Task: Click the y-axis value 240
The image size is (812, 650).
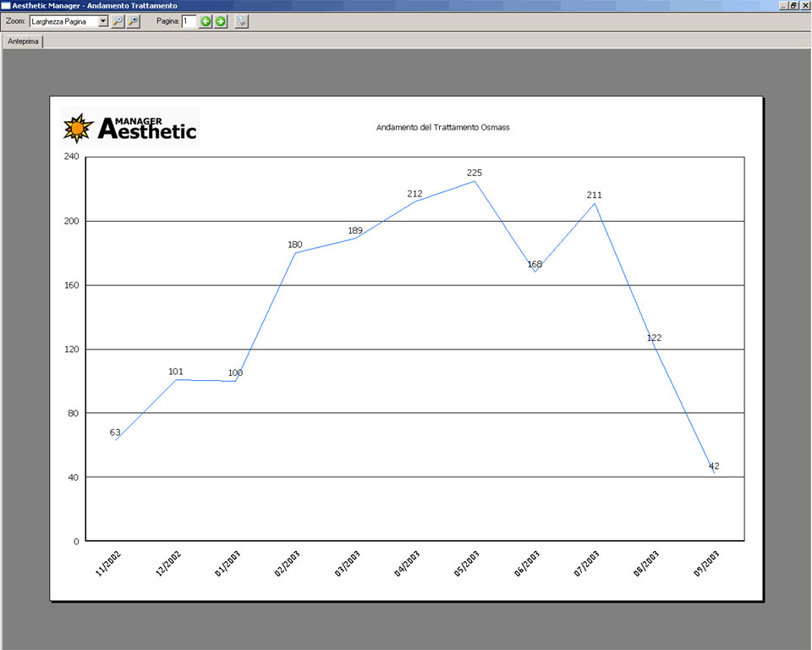Action: (71, 157)
